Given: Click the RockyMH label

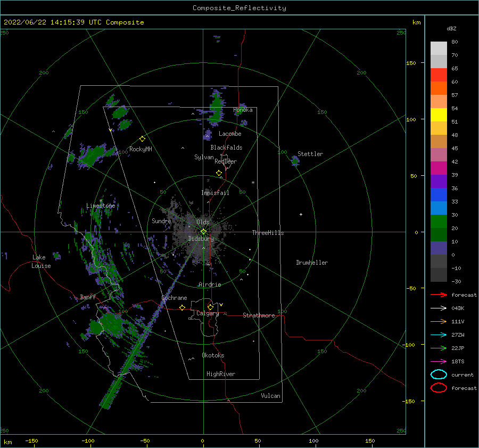Looking at the screenshot, I should (141, 149).
